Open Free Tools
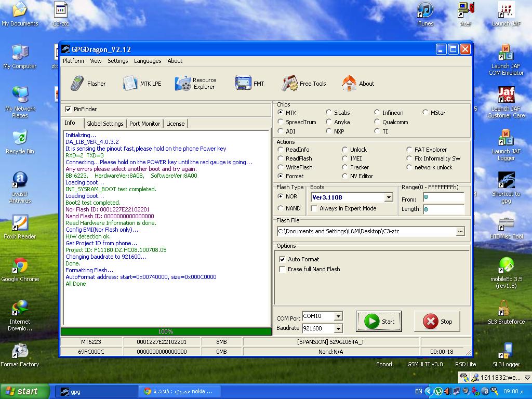Screen dimensions: 532x399 [x=303, y=84]
